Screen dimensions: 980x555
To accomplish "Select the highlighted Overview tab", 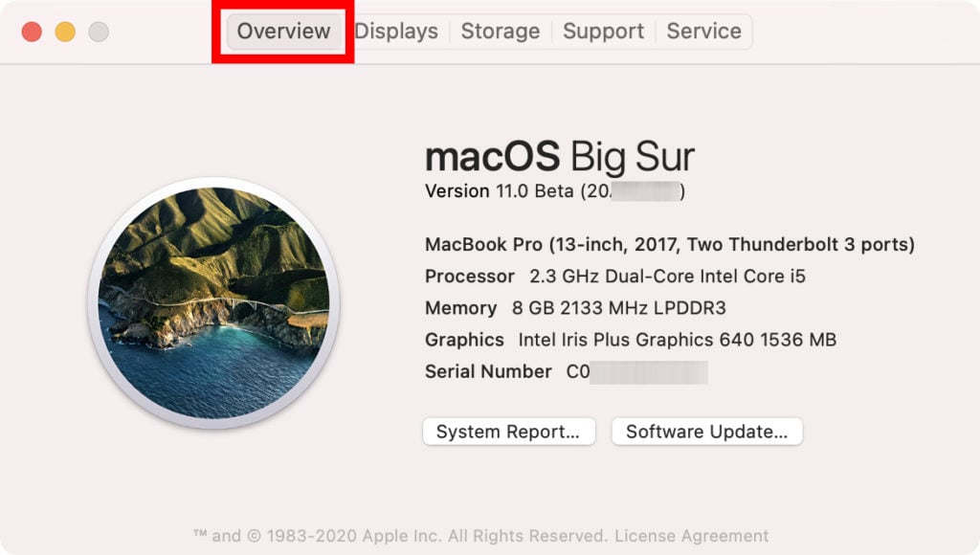I will 283,31.
